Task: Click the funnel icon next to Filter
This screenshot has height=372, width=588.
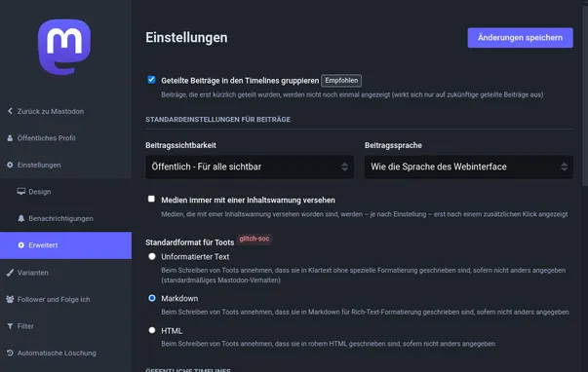Action: 10,326
